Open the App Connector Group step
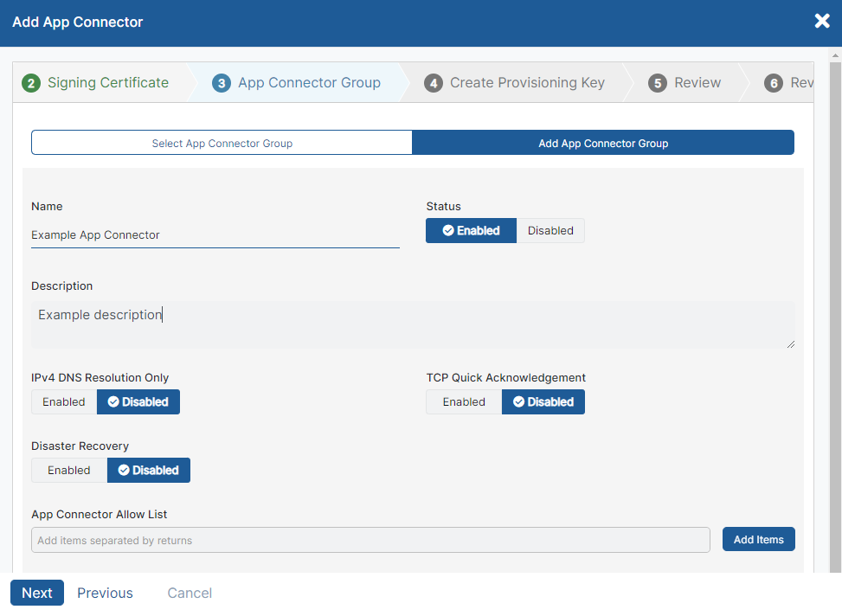The image size is (842, 616). 309,82
